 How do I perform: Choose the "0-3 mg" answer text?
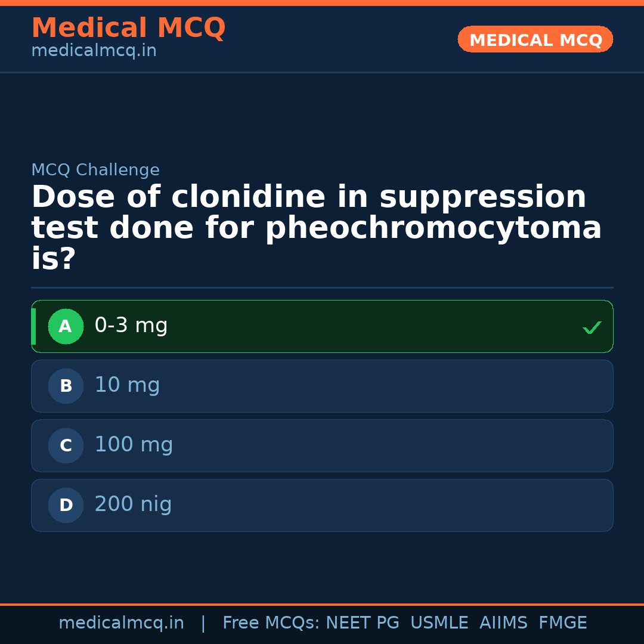(x=131, y=326)
